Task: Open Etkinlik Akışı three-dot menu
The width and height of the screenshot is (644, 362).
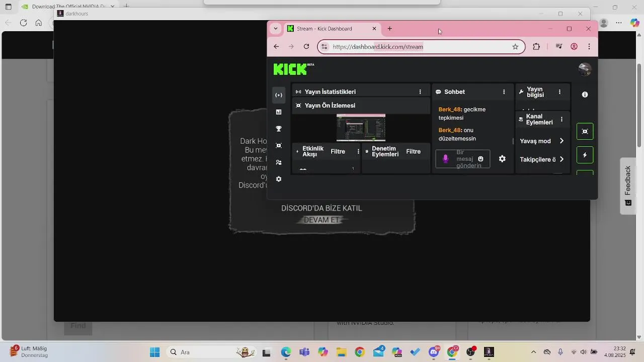Action: [x=358, y=151]
